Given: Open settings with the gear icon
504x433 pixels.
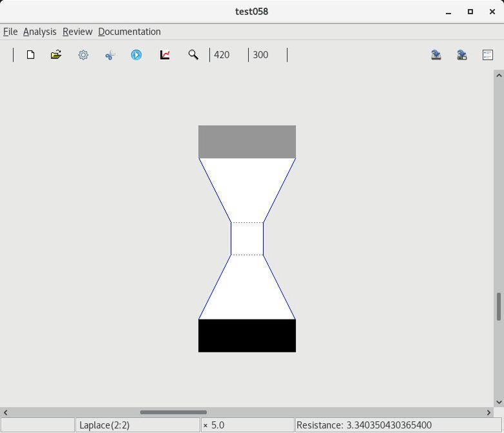Looking at the screenshot, I should [x=83, y=55].
